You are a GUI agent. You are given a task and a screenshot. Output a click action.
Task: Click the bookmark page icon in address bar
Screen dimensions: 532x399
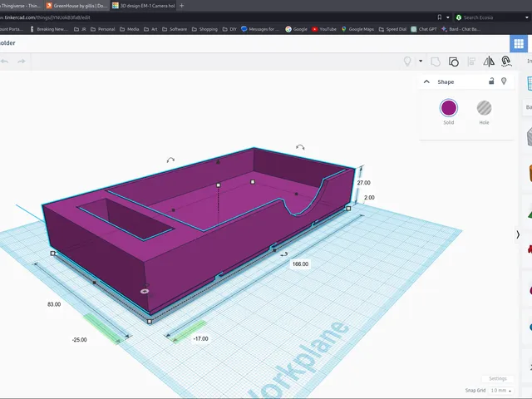point(440,17)
